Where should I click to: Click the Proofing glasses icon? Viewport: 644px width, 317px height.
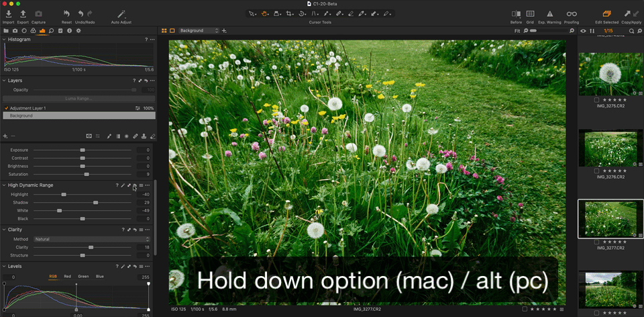point(572,14)
